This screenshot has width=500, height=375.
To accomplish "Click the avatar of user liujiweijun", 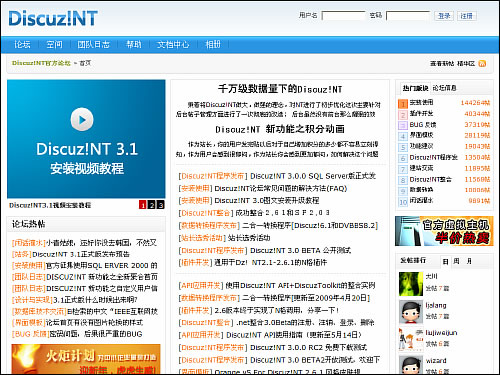I will [x=411, y=340].
